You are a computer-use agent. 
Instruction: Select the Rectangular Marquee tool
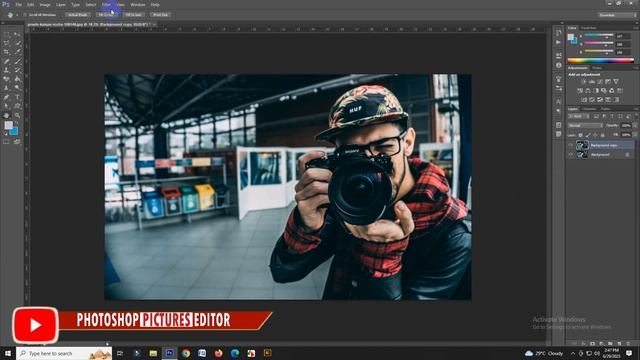(7, 34)
